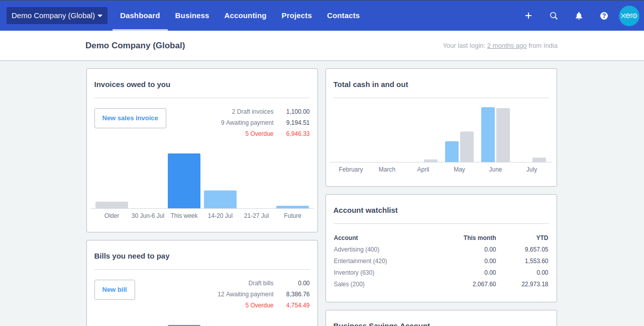Click the New sales invoice button

(130, 118)
